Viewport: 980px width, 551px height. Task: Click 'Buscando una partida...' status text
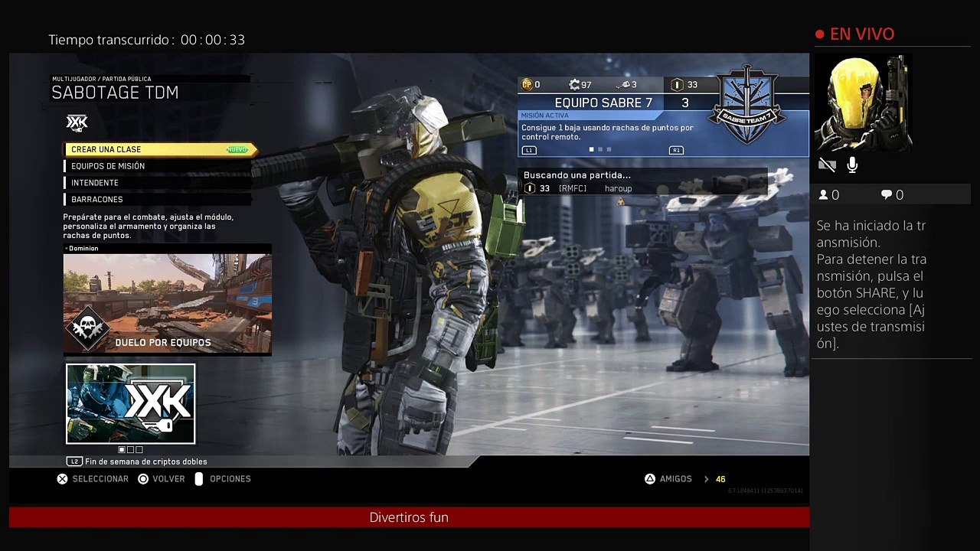pos(577,175)
